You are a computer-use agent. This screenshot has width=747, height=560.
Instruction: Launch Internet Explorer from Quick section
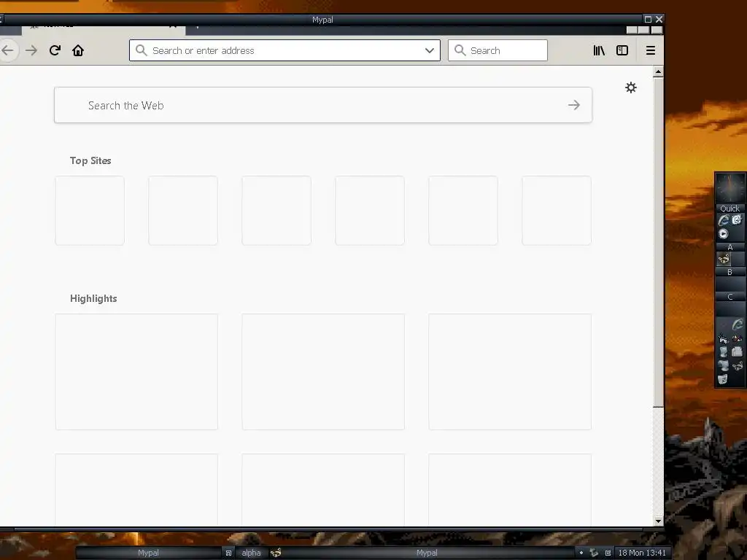pyautogui.click(x=723, y=220)
